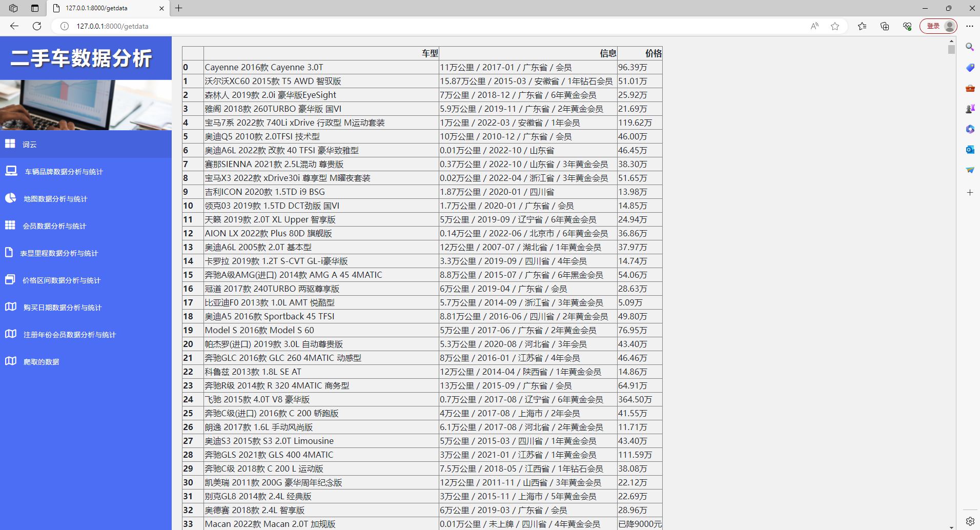The image size is (980, 530).
Task: Open the collections icon in toolbar
Action: (885, 26)
